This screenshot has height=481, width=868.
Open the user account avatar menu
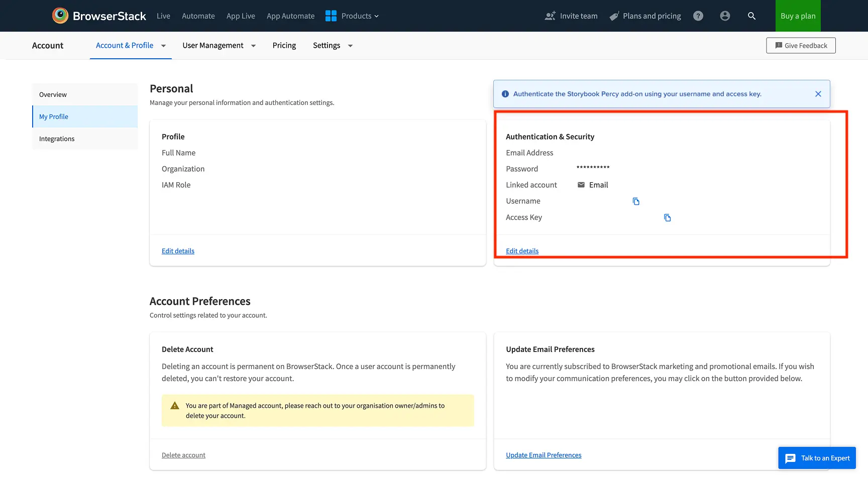[725, 16]
